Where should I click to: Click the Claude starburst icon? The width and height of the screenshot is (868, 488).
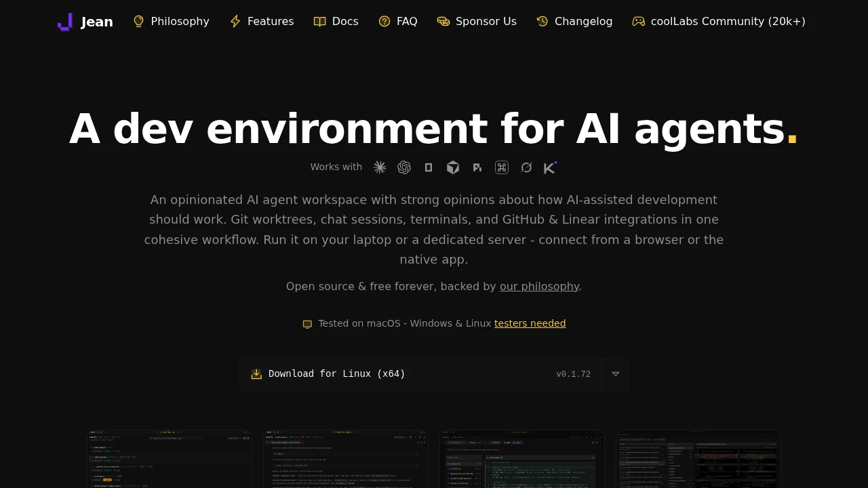click(x=380, y=167)
